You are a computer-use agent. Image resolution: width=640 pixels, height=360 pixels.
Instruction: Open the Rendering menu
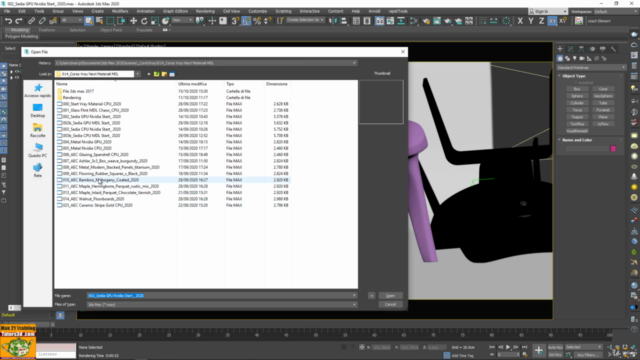point(205,11)
